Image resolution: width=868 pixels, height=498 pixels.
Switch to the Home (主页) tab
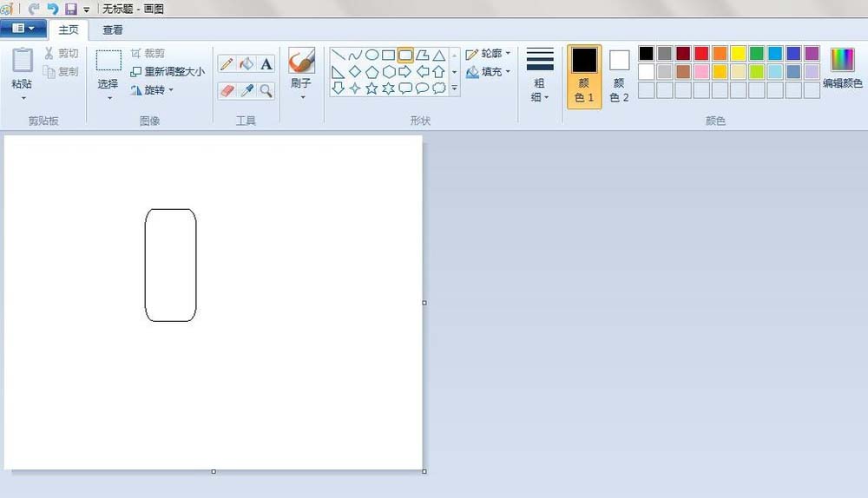69,29
